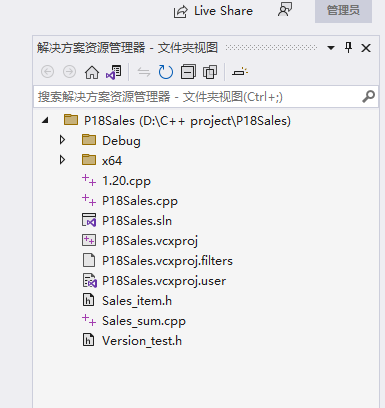Click the folder icon beside x64

[89, 160]
